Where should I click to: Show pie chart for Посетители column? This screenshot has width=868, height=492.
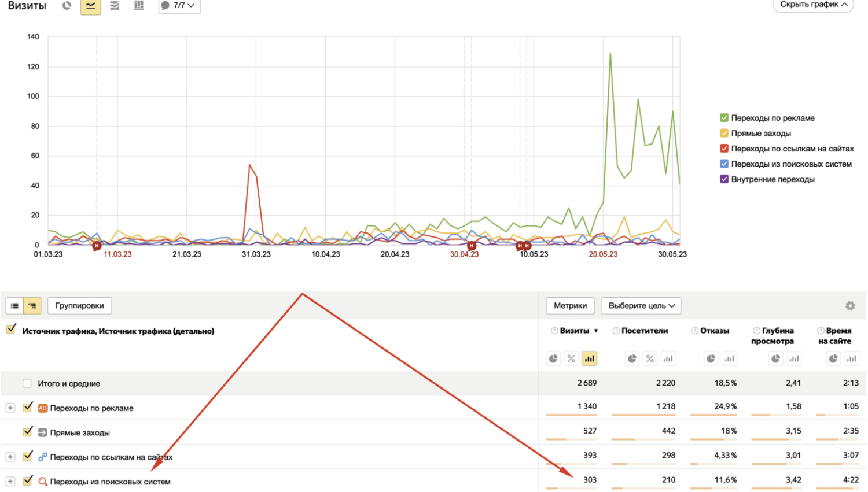tap(632, 359)
